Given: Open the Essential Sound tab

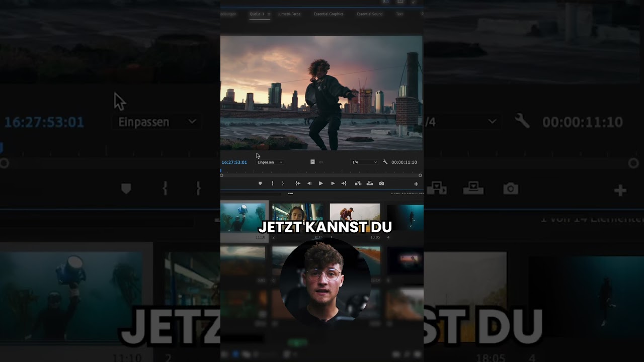Looking at the screenshot, I should tap(370, 14).
